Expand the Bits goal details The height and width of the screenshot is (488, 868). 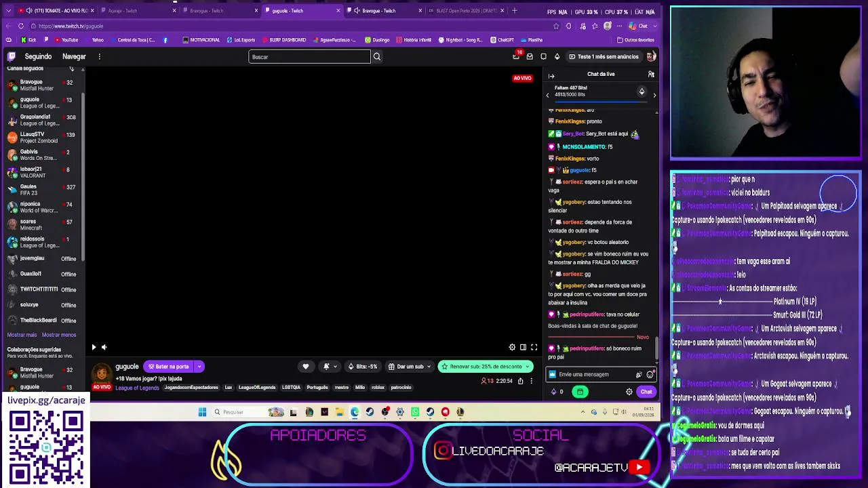(642, 91)
